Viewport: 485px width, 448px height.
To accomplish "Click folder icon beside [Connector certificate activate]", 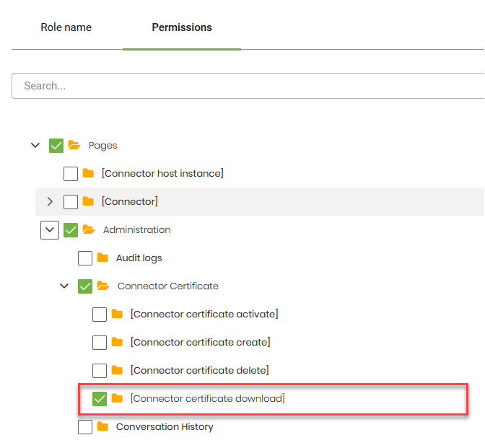I will click(x=117, y=315).
